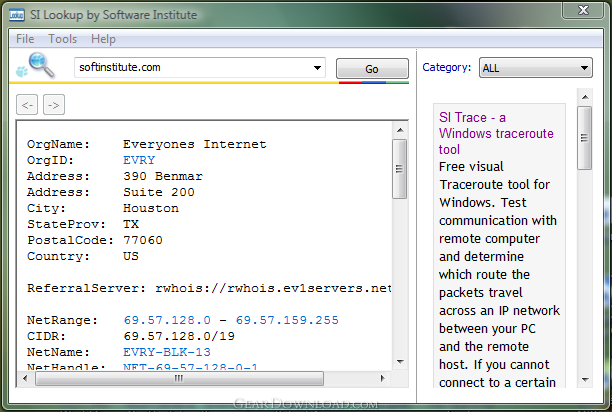Open the EVRY-BLK-13 NetName link

tap(167, 352)
